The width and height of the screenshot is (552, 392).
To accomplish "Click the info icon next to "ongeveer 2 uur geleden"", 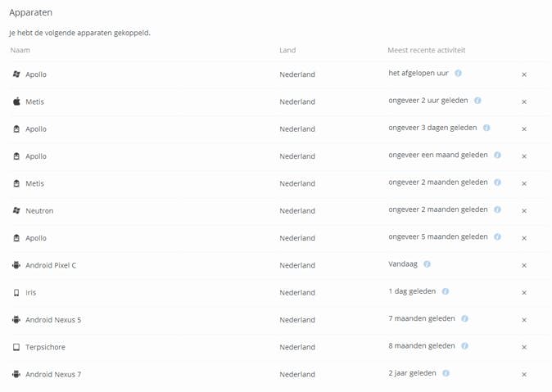I will click(477, 101).
